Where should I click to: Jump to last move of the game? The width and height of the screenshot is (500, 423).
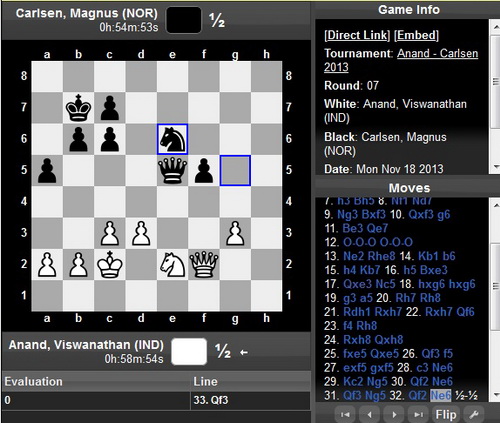(x=419, y=414)
